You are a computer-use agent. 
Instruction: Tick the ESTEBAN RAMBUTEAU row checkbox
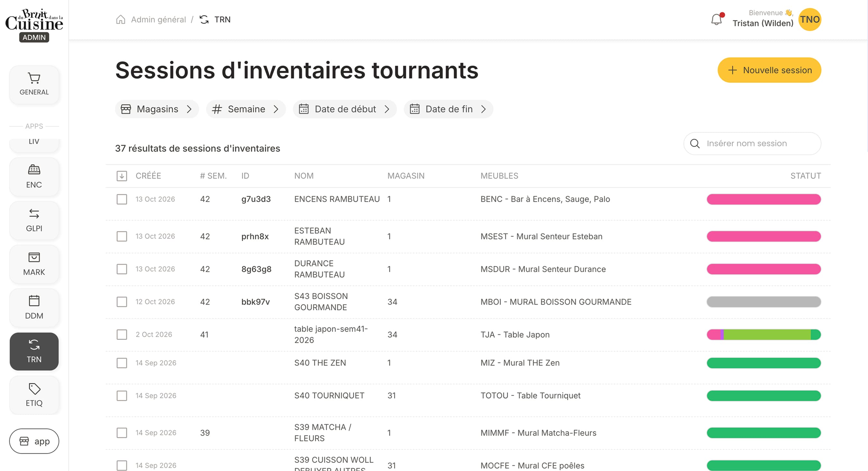[122, 236]
